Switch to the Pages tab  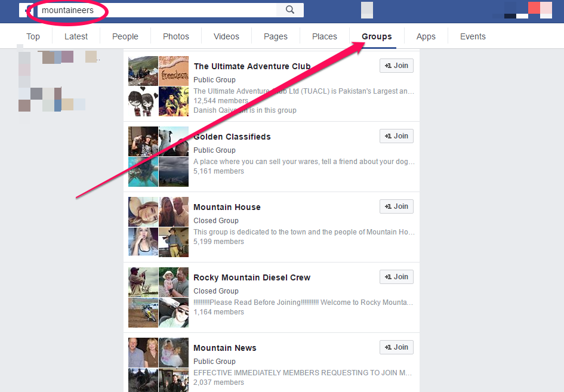coord(276,36)
